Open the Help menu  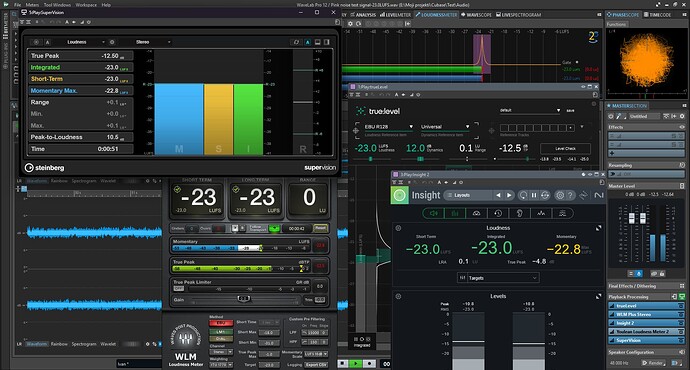[x=106, y=5]
